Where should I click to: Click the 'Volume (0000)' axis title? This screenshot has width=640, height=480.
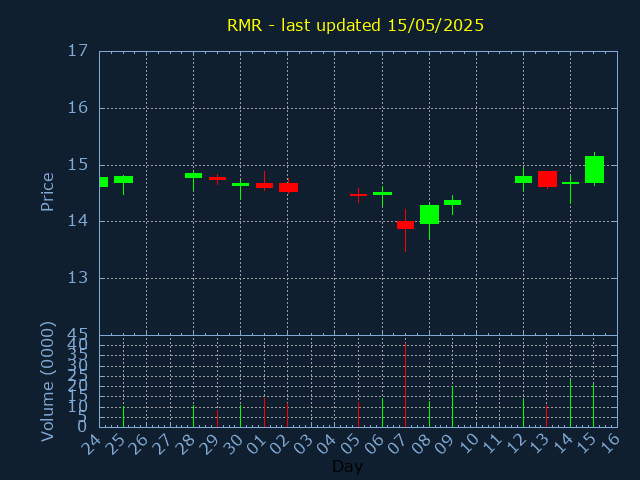pos(47,381)
